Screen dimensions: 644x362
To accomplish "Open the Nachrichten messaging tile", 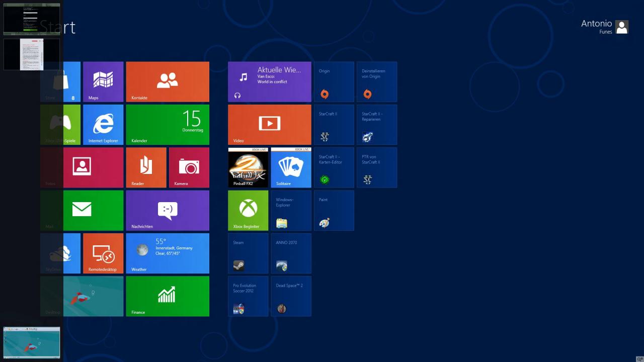I will coord(168,210).
